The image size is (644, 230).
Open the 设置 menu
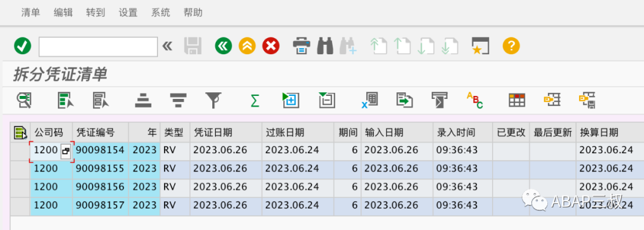(128, 13)
